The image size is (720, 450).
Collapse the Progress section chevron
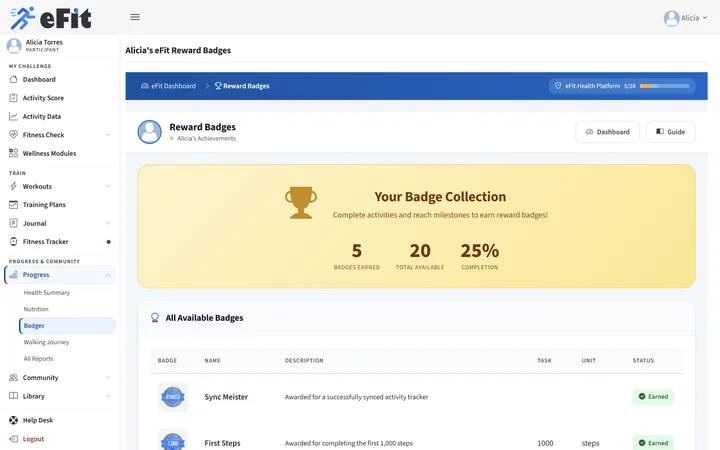point(107,275)
